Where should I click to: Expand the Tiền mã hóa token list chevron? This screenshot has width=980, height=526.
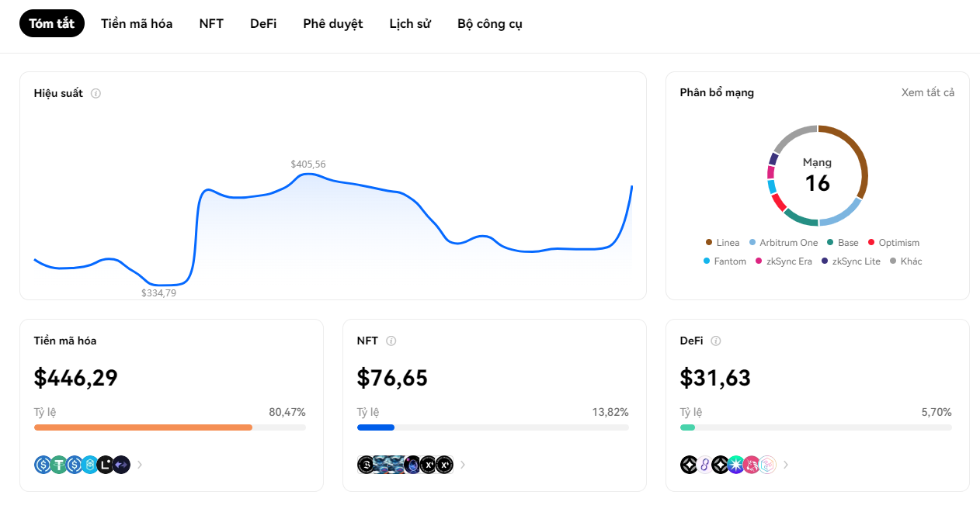point(140,465)
